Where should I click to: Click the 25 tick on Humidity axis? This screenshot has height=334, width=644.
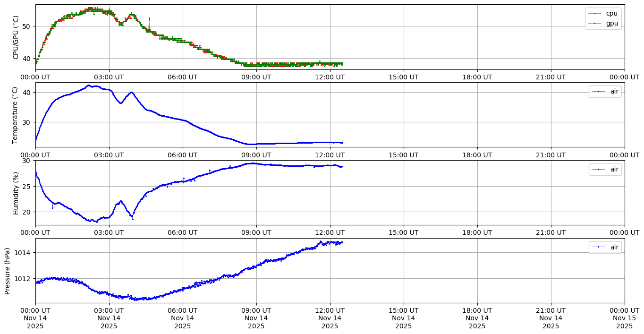(27, 187)
